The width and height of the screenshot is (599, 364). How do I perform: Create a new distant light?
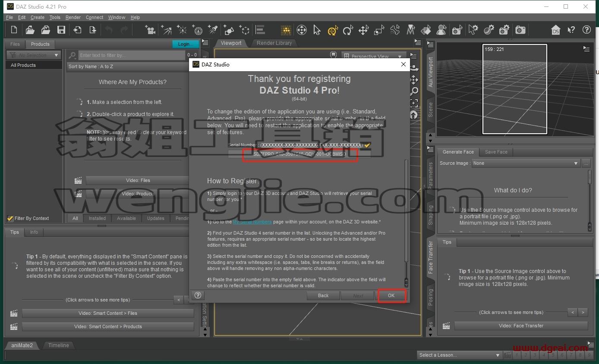[166, 30]
